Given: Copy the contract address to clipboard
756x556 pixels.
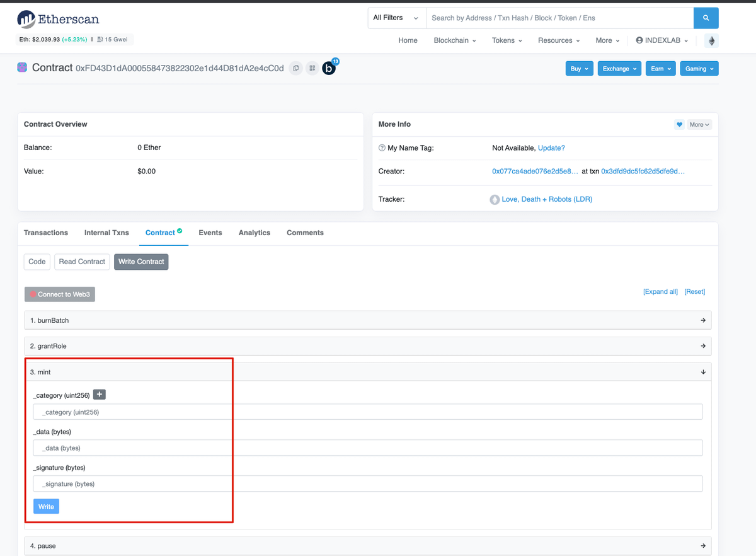Looking at the screenshot, I should pyautogui.click(x=295, y=68).
